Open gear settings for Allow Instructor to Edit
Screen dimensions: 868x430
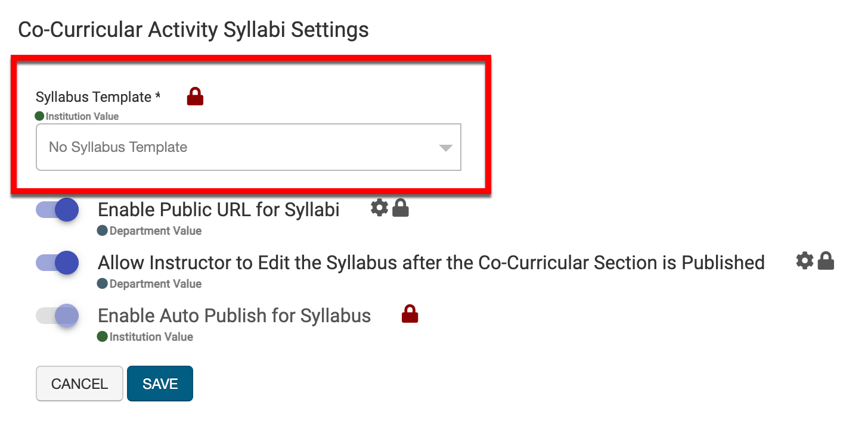[804, 260]
